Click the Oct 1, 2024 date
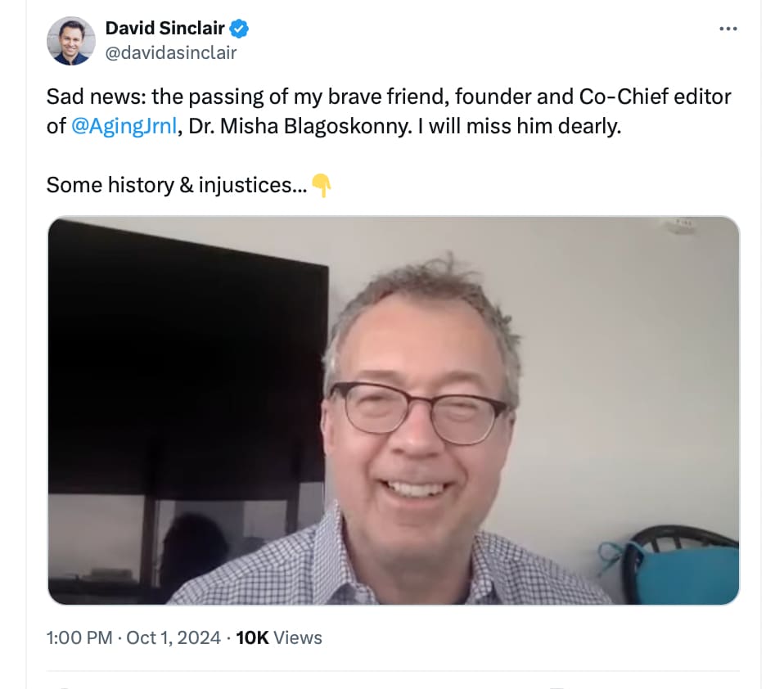 [173, 637]
